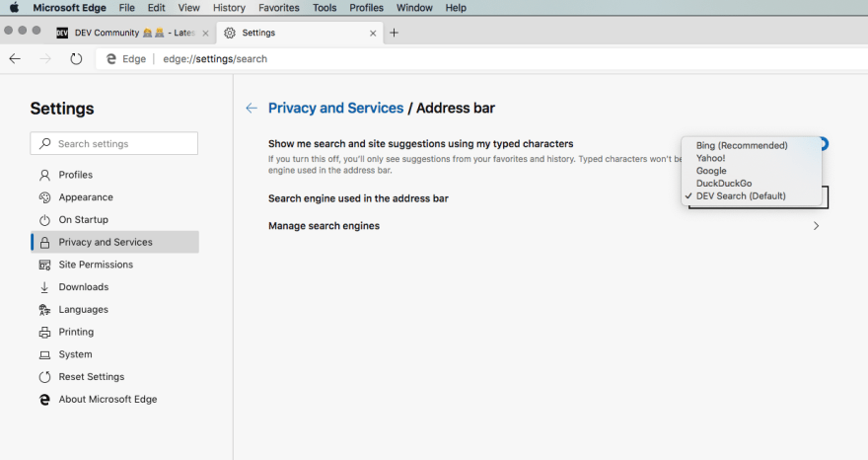Viewport: 868px width, 460px height.
Task: Open the File menu
Action: click(x=127, y=8)
